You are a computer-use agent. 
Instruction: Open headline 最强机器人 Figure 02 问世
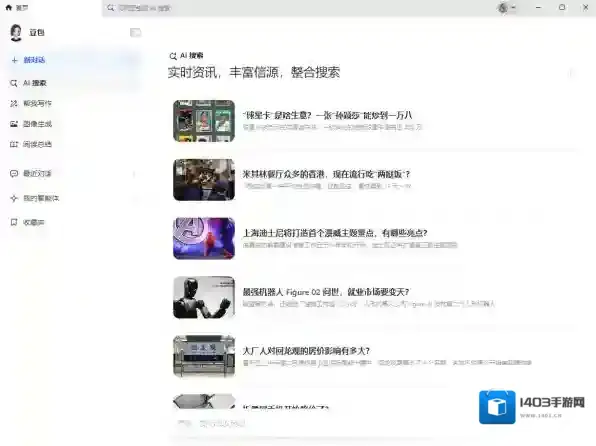[x=326, y=292]
